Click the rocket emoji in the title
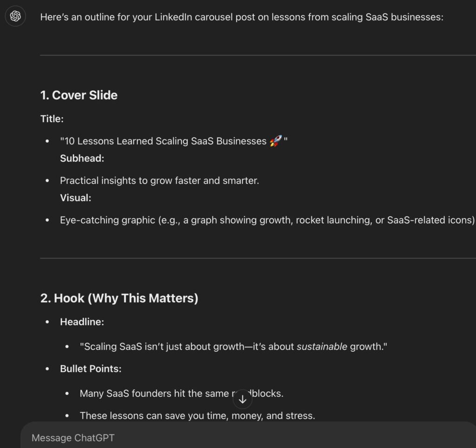The height and width of the screenshot is (448, 476). (x=275, y=141)
